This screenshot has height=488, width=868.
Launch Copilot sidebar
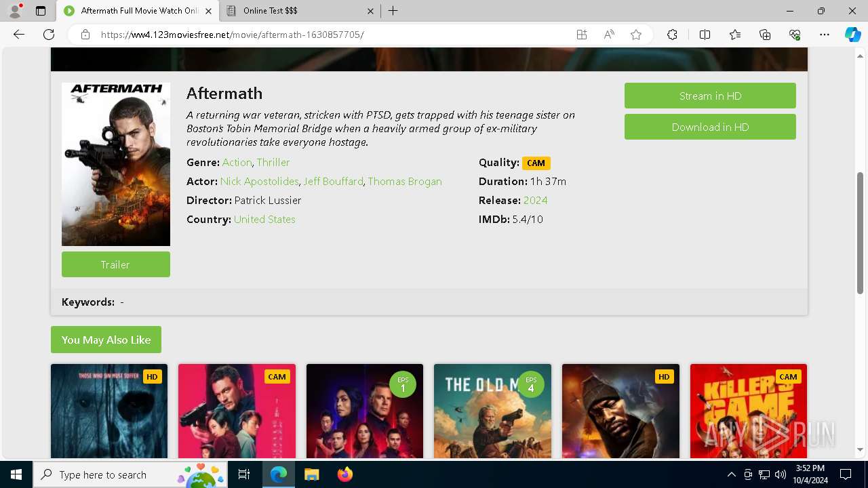[x=852, y=35]
